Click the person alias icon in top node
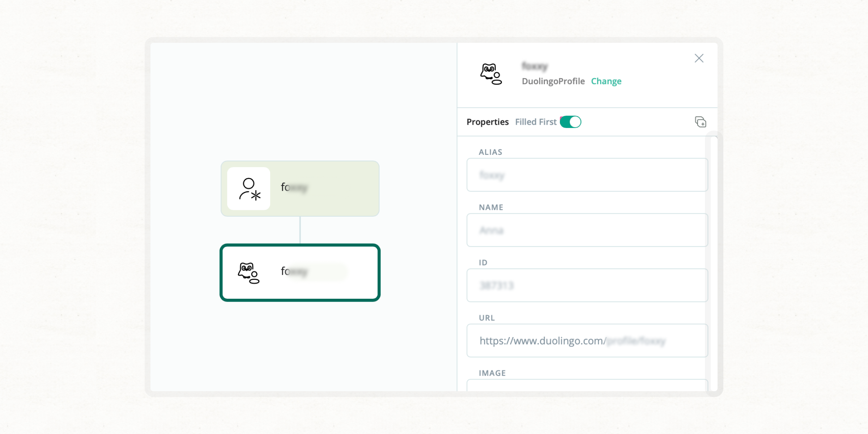 (x=249, y=188)
